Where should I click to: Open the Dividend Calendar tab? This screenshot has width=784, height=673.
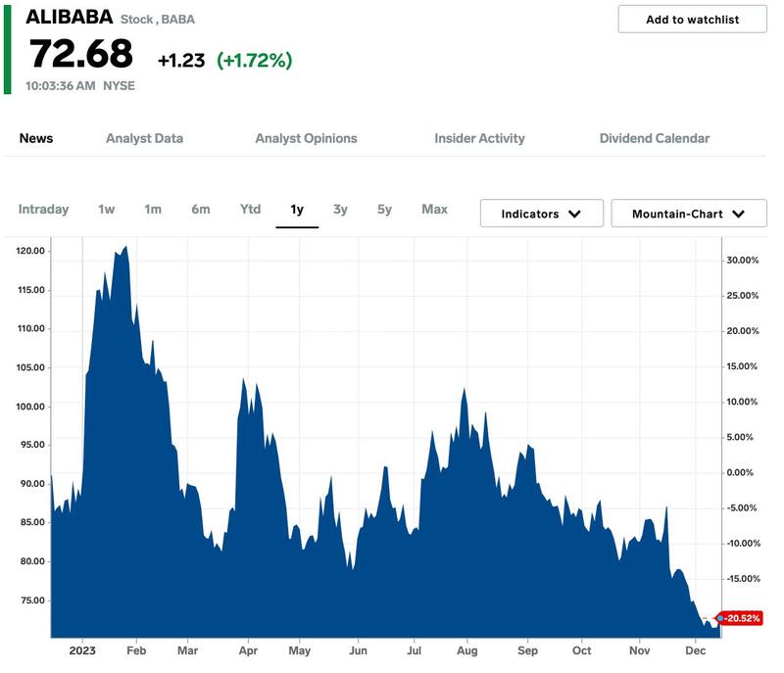point(655,138)
